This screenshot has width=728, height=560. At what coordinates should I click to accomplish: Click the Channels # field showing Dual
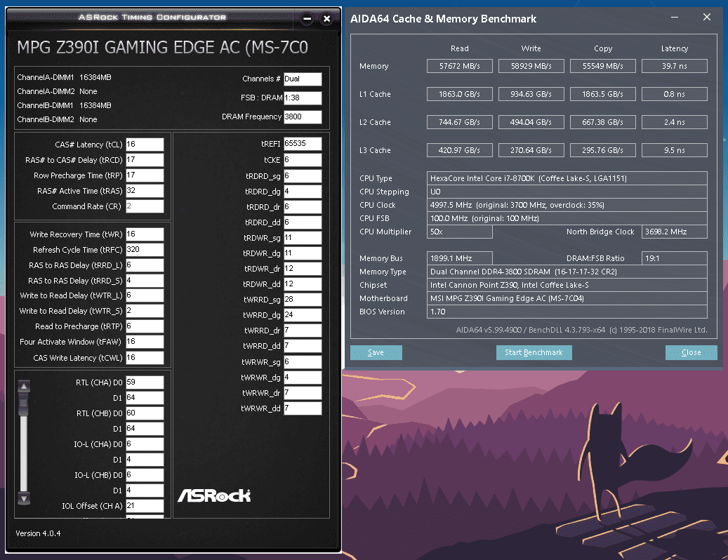click(x=303, y=79)
